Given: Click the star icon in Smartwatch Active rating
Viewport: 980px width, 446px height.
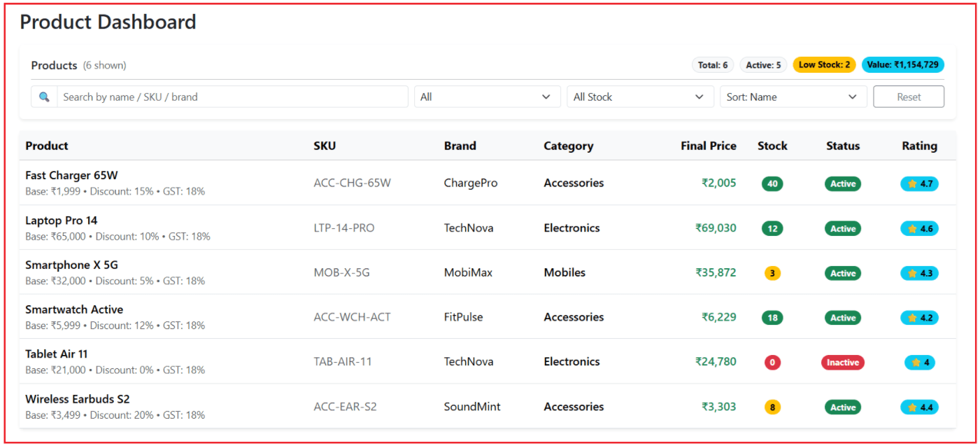Looking at the screenshot, I should [x=912, y=318].
